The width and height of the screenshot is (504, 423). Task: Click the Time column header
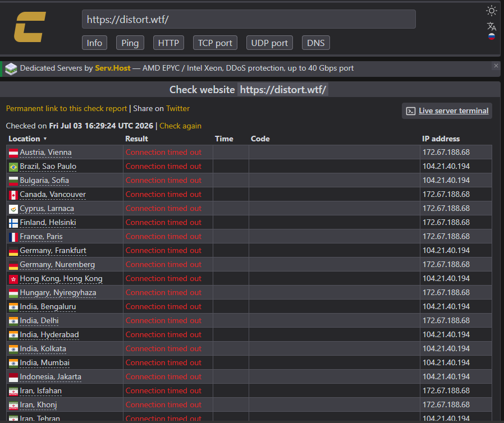point(224,139)
